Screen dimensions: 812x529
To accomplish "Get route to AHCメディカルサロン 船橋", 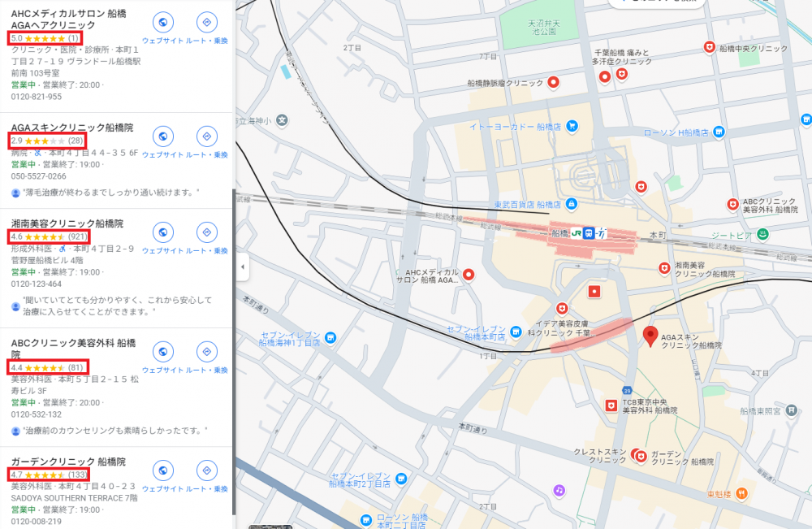I will pos(206,22).
